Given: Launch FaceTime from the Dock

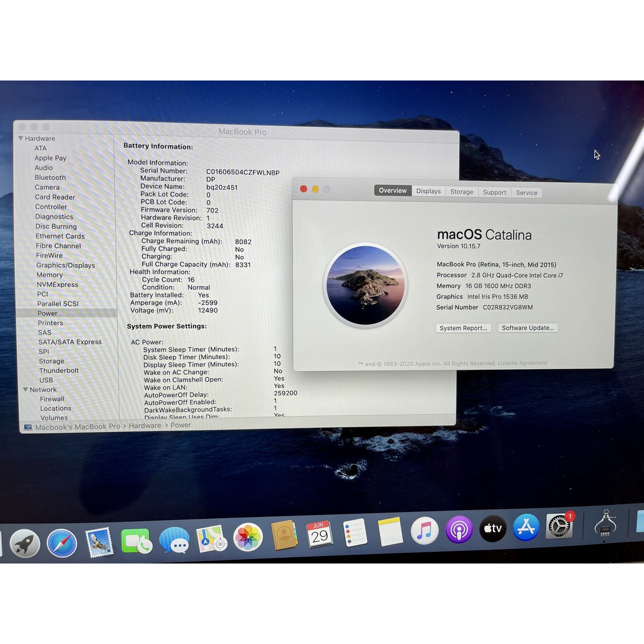Looking at the screenshot, I should [x=137, y=541].
